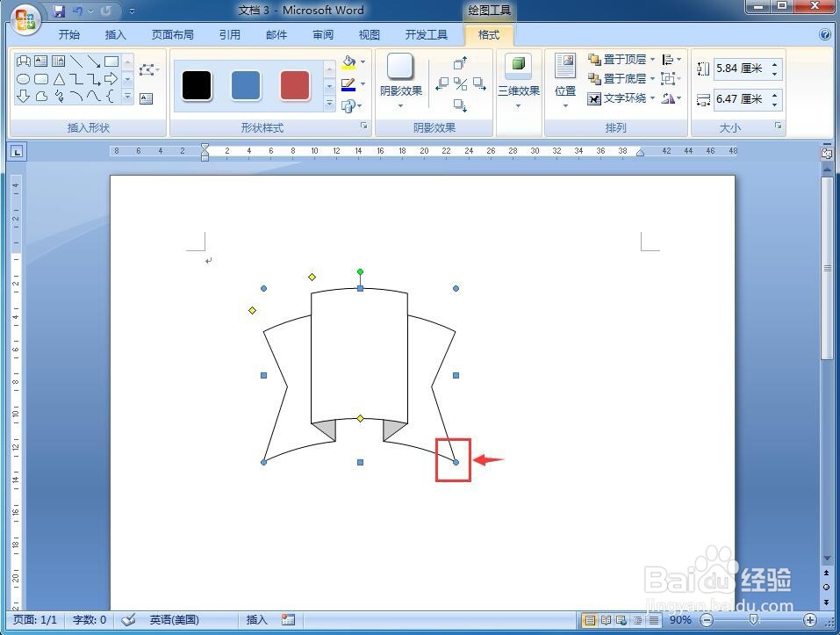Screen dimensions: 840x635
Task: Nudge shadow down
Action: [460, 105]
